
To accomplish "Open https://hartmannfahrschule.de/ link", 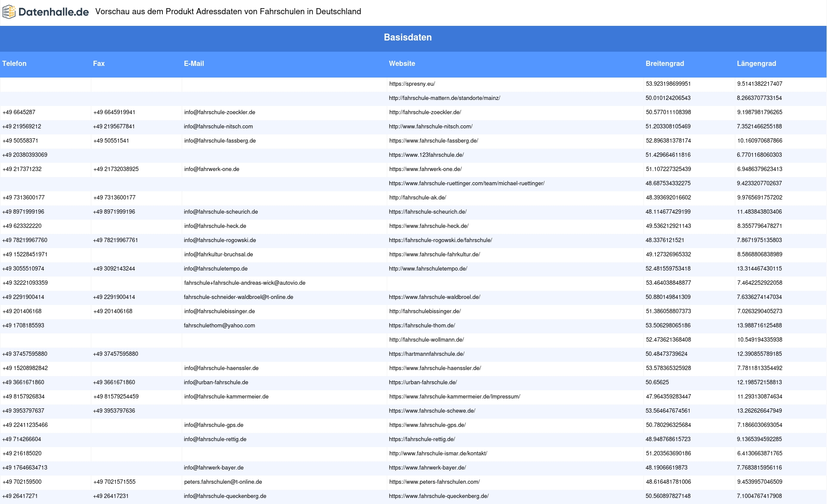I will coord(426,354).
